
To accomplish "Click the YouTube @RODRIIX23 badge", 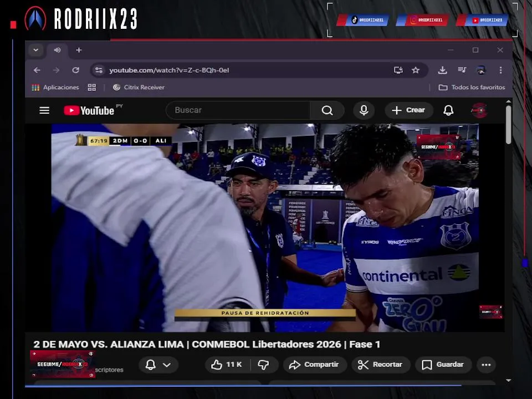I will click(483, 20).
